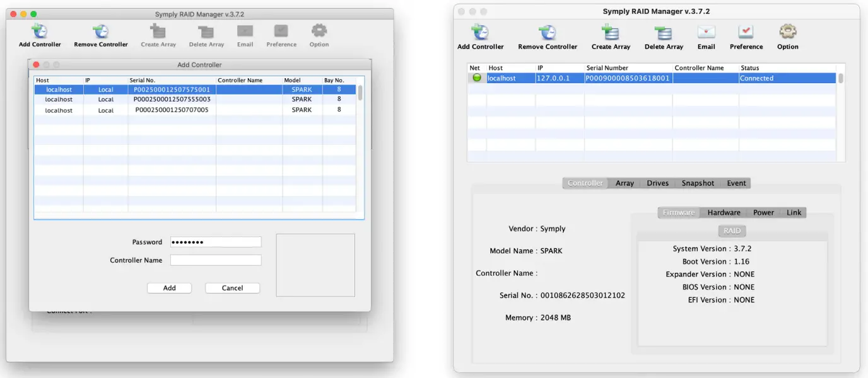Select the Controller tab
Viewport: 868px width, 378px height.
(x=585, y=183)
